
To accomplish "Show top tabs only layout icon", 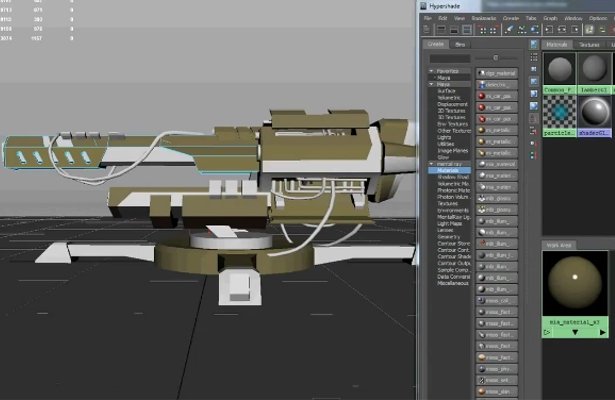I will [x=441, y=30].
